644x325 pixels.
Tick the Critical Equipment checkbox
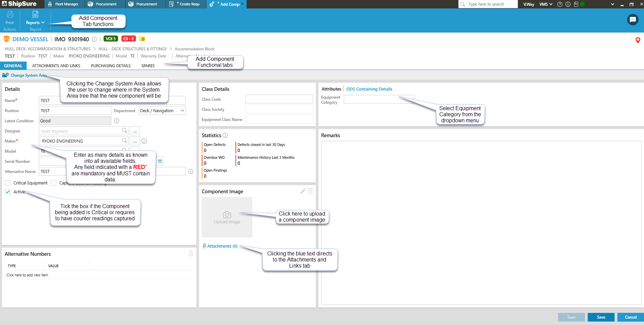8,183
